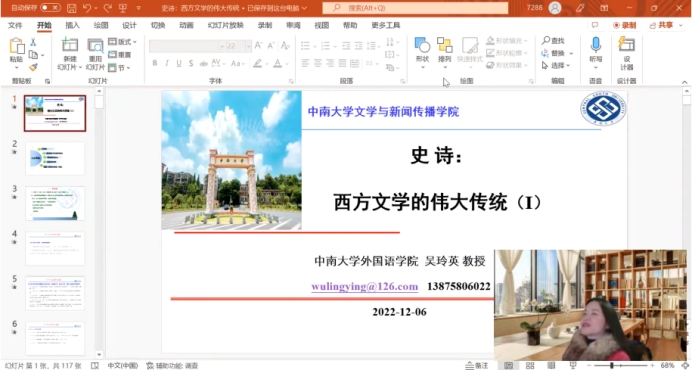Open reading view from status bar

click(551, 366)
